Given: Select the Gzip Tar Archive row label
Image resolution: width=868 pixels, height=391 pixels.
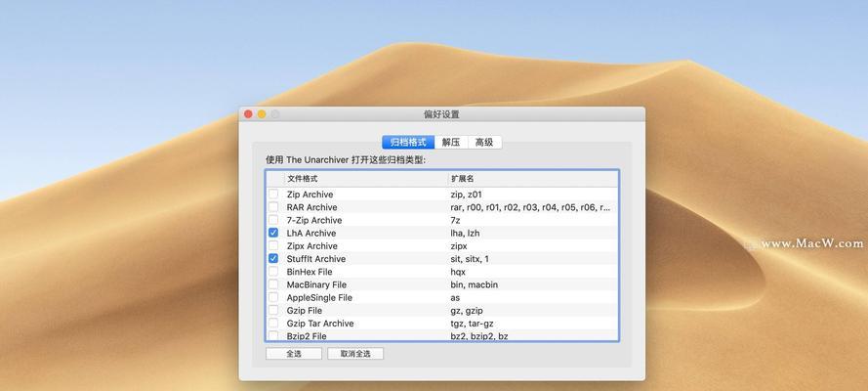Looking at the screenshot, I should pos(320,324).
